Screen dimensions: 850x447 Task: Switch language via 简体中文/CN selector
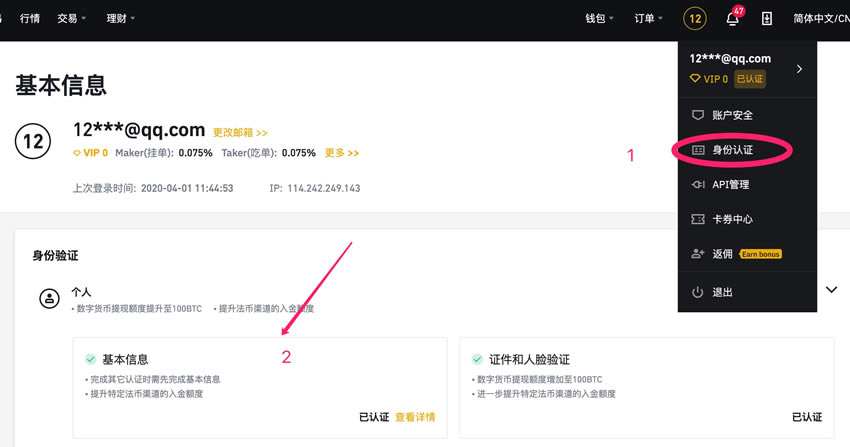820,18
